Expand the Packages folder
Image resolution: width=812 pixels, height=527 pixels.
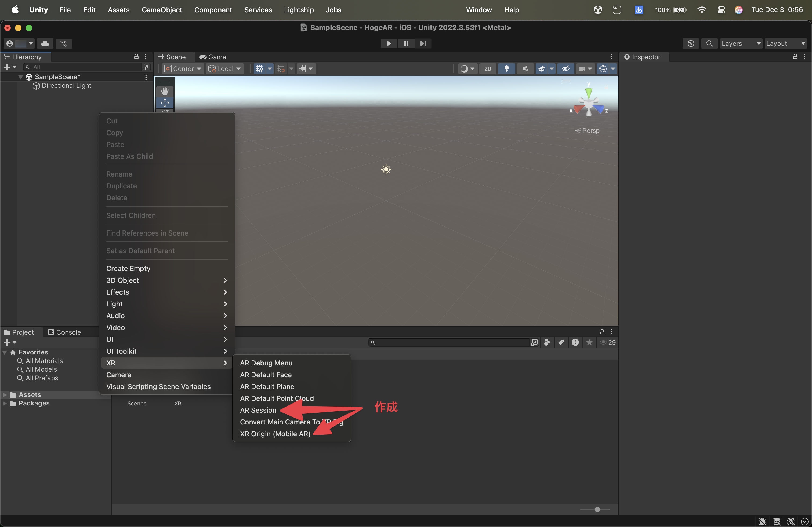5,403
